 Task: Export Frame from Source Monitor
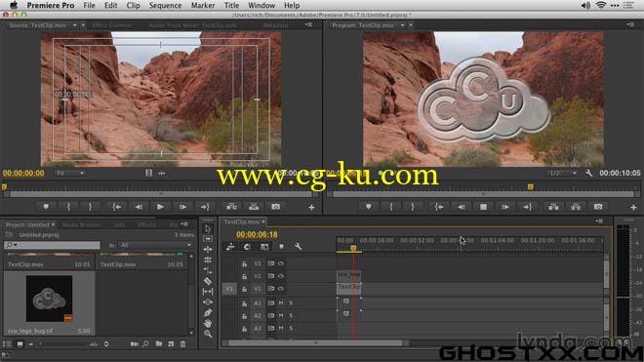tap(275, 207)
